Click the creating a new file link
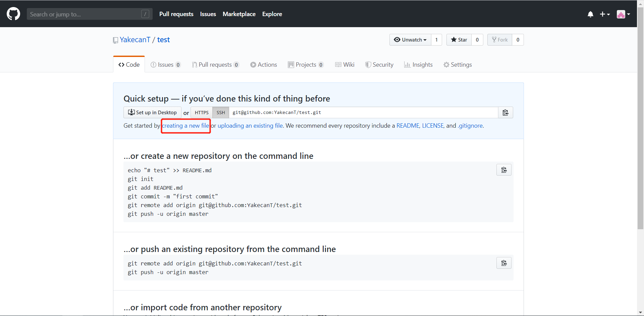 (185, 126)
